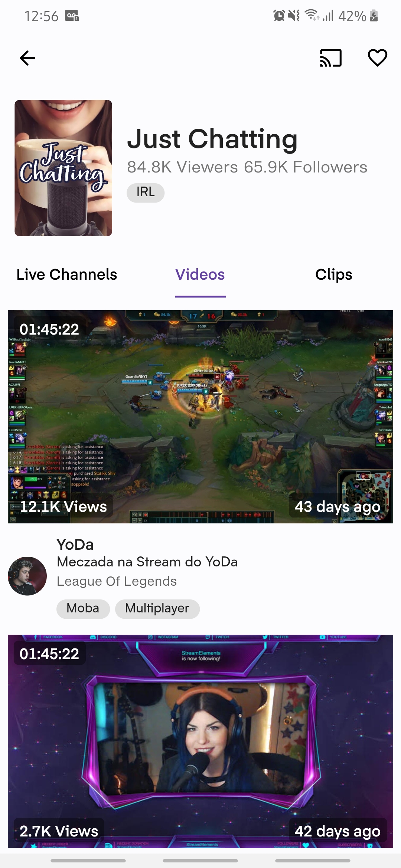Tap the 84.8K Viewers count text

182,167
